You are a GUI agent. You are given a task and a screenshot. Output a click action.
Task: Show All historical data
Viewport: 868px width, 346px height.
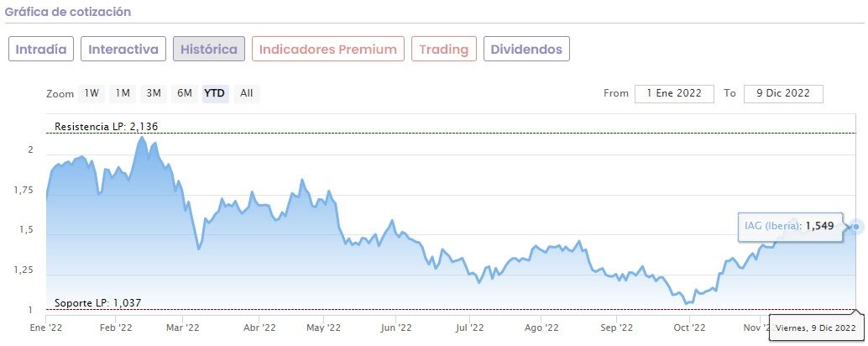point(246,93)
